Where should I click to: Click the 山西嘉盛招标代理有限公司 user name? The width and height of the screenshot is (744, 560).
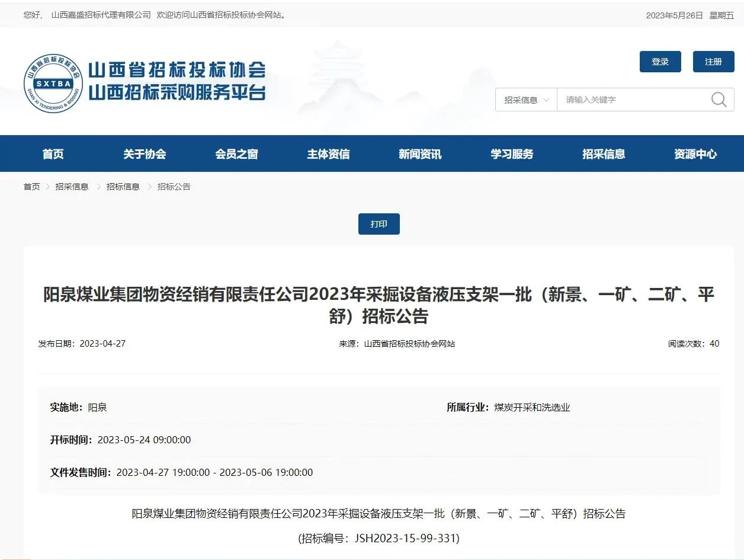[101, 15]
